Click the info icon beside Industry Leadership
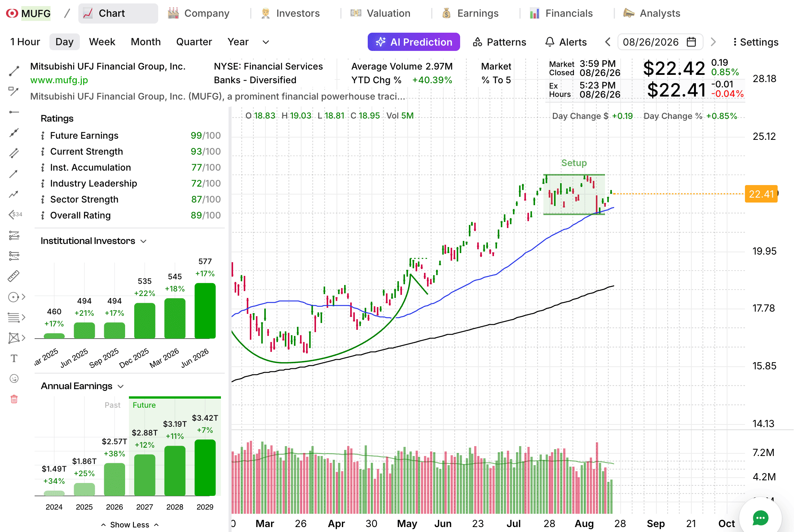794x532 pixels. (x=43, y=184)
